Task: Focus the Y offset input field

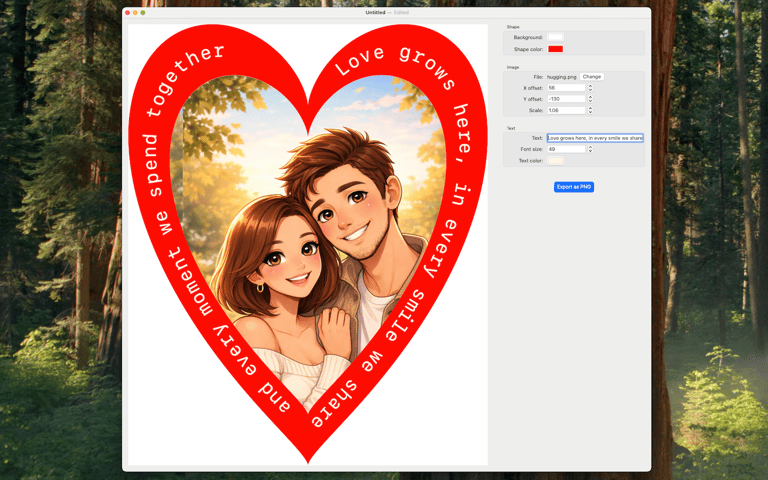Action: click(566, 99)
